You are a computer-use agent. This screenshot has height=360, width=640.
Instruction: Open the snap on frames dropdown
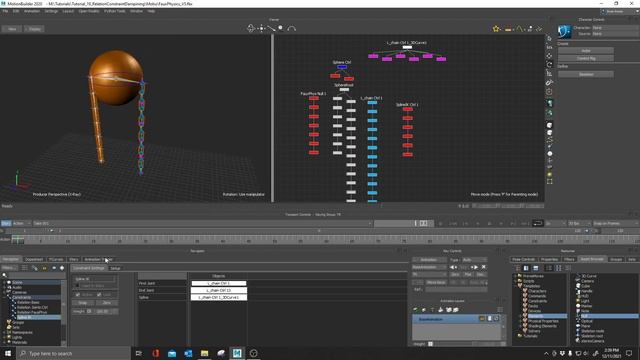(616, 223)
